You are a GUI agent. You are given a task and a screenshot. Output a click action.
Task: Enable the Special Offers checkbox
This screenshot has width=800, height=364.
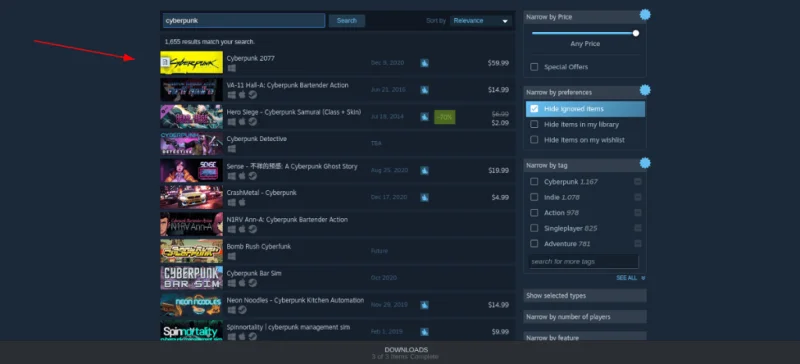pos(534,67)
